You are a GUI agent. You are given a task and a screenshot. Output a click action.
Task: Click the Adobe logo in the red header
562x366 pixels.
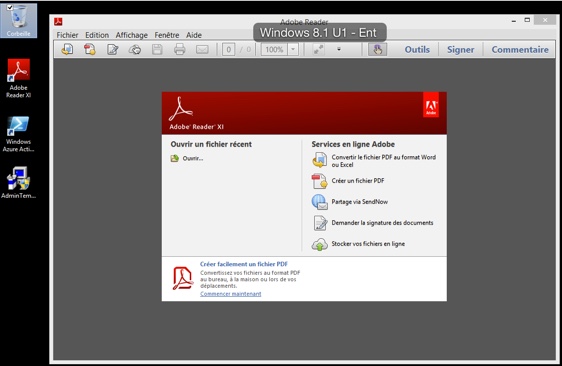tap(431, 106)
